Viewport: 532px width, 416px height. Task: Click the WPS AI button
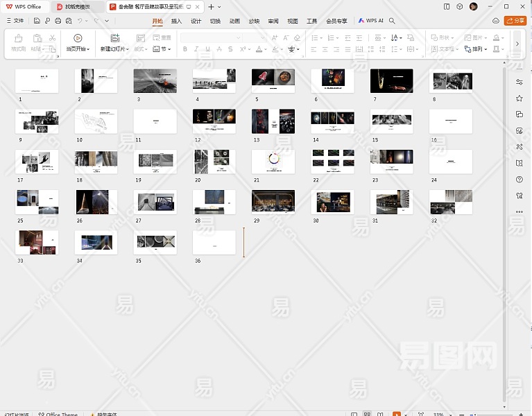tap(371, 21)
